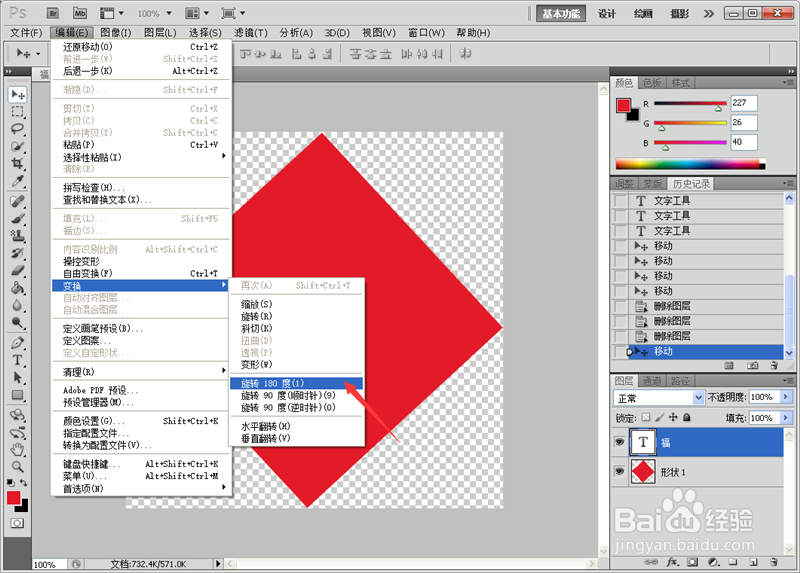Open layer style fx button
Image resolution: width=800 pixels, height=573 pixels.
[672, 562]
